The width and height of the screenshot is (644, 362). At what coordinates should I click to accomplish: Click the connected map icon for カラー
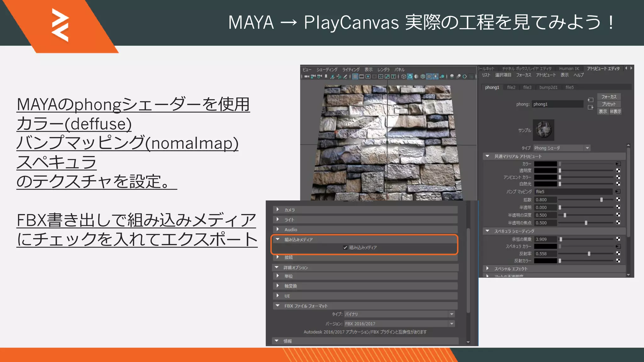pos(618,164)
